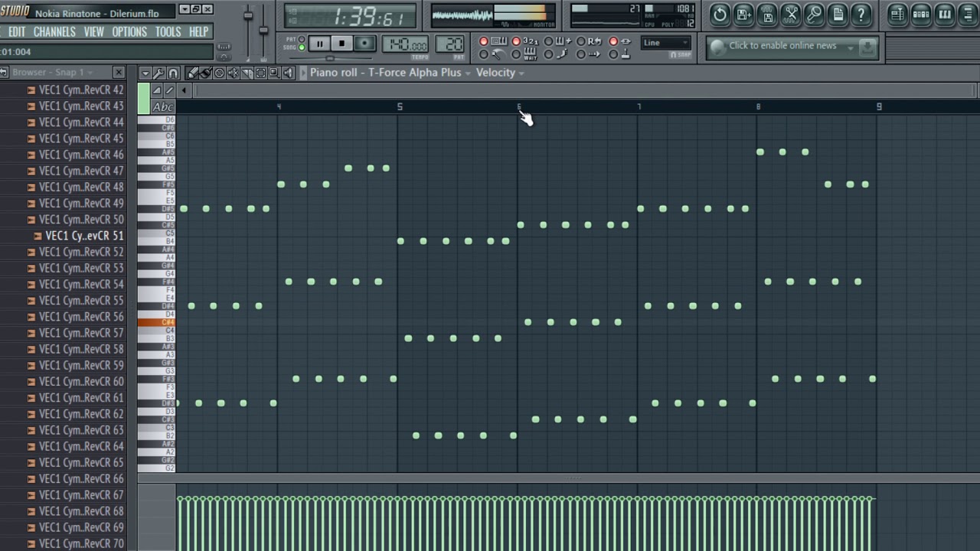Adjust the master pitch slider
This screenshot has width=980, height=551.
coord(263,29)
